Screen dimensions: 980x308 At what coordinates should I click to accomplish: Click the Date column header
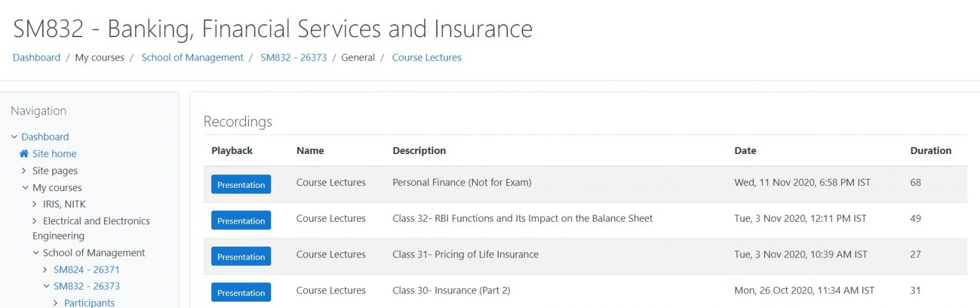click(745, 151)
